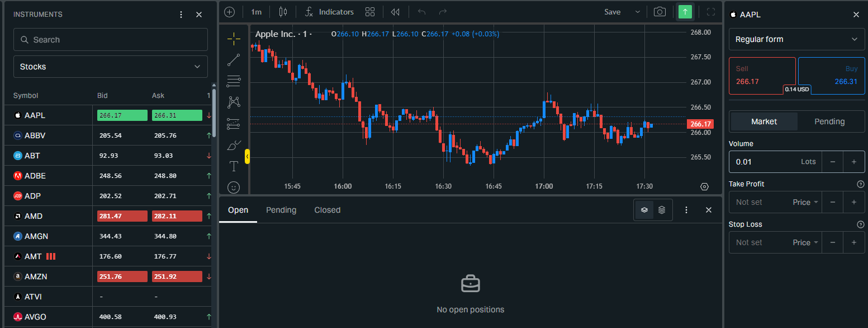Viewport: 868px width, 328px height.
Task: Take a chart screenshot with the camera icon
Action: click(660, 11)
